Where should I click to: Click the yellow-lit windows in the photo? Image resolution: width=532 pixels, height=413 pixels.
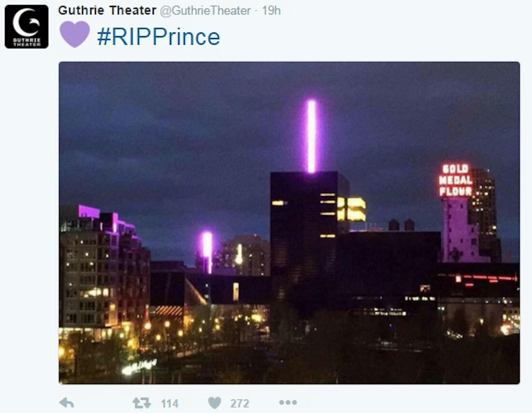[x=351, y=209]
